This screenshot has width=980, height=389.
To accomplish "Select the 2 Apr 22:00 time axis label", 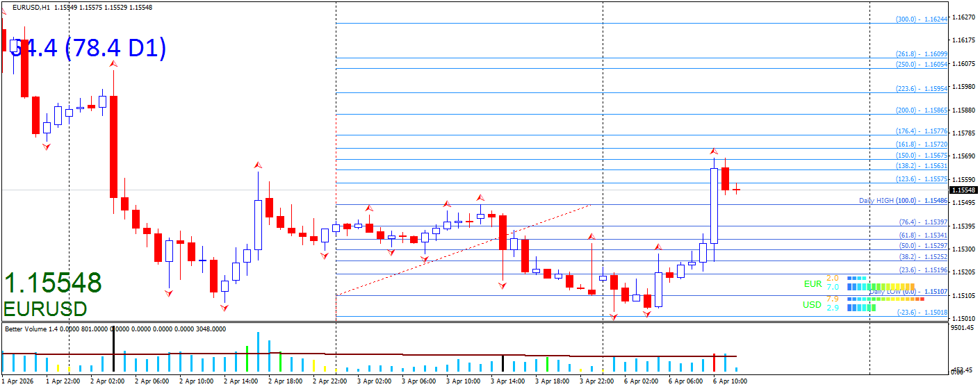I will click(329, 381).
